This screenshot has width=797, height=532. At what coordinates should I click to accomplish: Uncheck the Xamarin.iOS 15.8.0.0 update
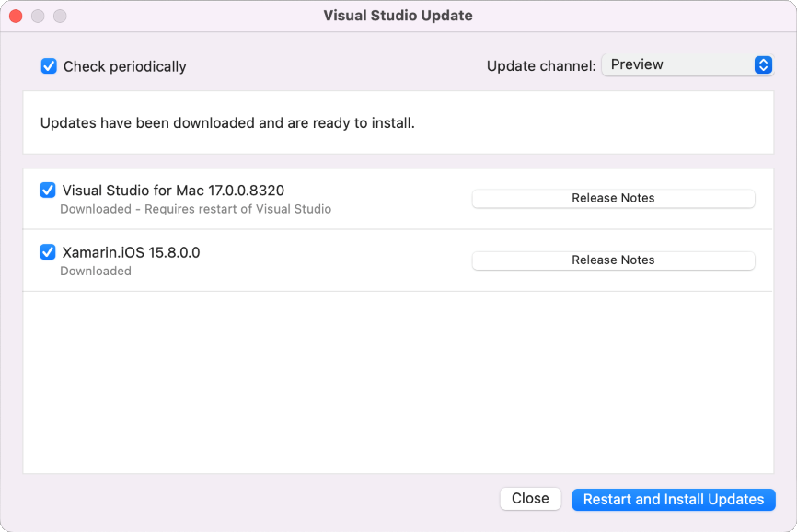[48, 251]
